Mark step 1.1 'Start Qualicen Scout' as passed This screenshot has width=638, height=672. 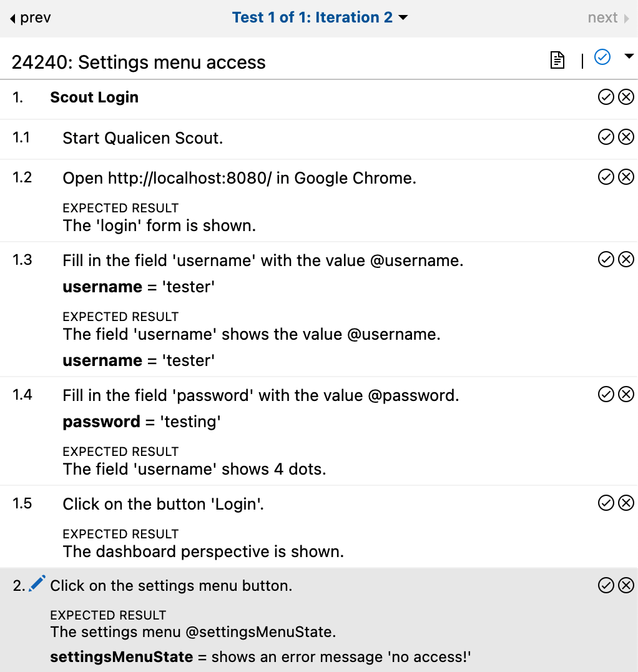606,137
